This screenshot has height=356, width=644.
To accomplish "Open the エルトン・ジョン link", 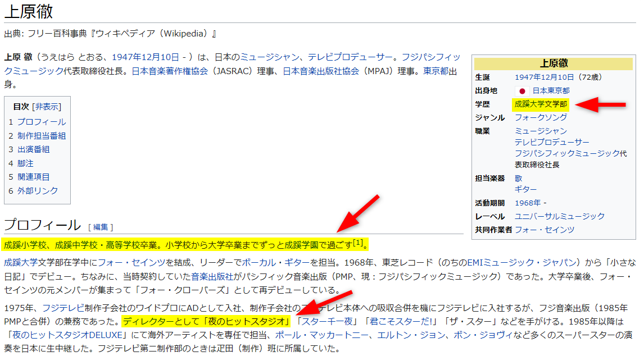I will pyautogui.click(x=411, y=335).
